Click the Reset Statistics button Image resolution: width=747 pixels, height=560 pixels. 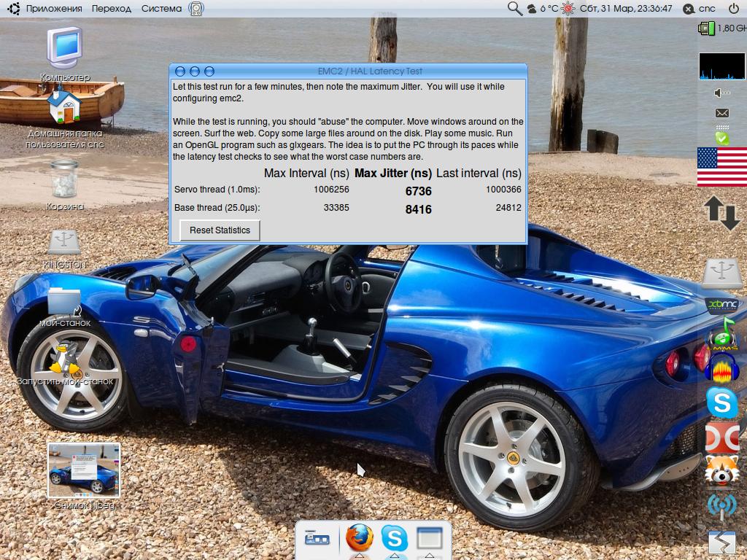[220, 230]
